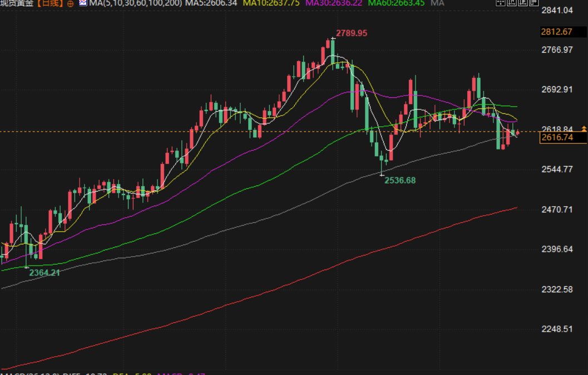The image size is (588, 375).
Task: Click the 2470.71 price axis label
Action: pyautogui.click(x=557, y=209)
